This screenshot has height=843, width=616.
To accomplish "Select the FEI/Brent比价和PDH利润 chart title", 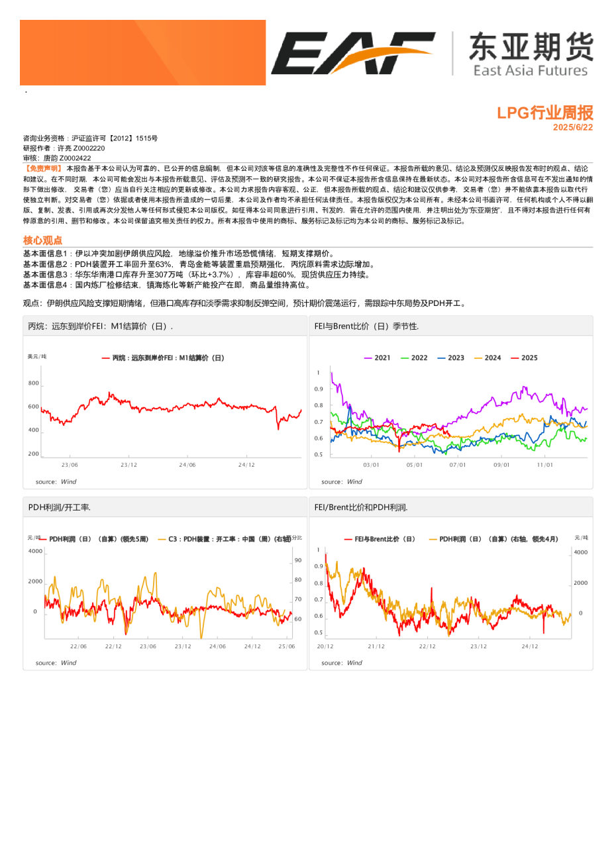I will (361, 507).
